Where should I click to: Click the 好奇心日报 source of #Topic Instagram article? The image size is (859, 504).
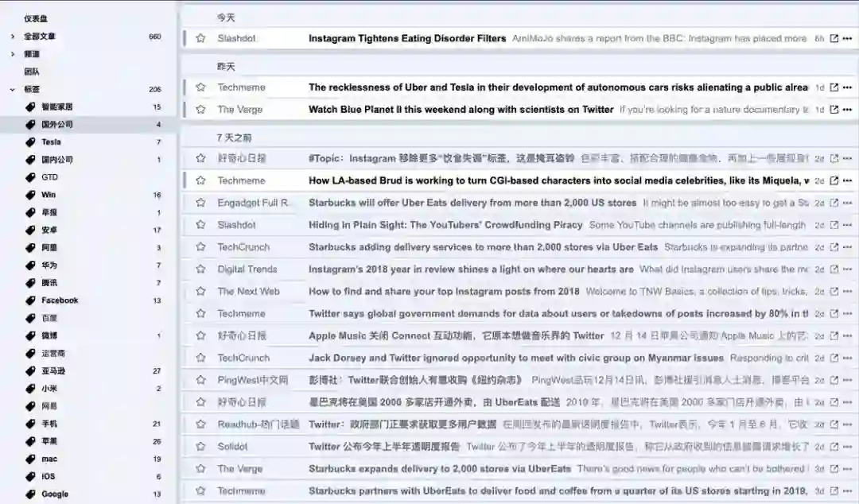(242, 158)
